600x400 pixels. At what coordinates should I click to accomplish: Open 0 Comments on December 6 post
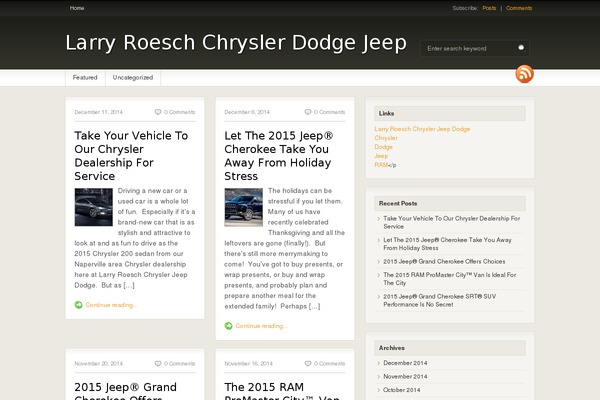click(329, 112)
